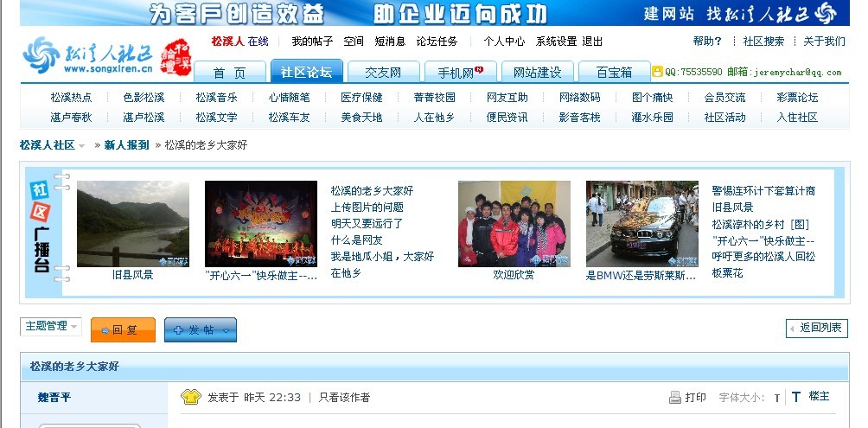Open the 人在他乡 board

435,118
